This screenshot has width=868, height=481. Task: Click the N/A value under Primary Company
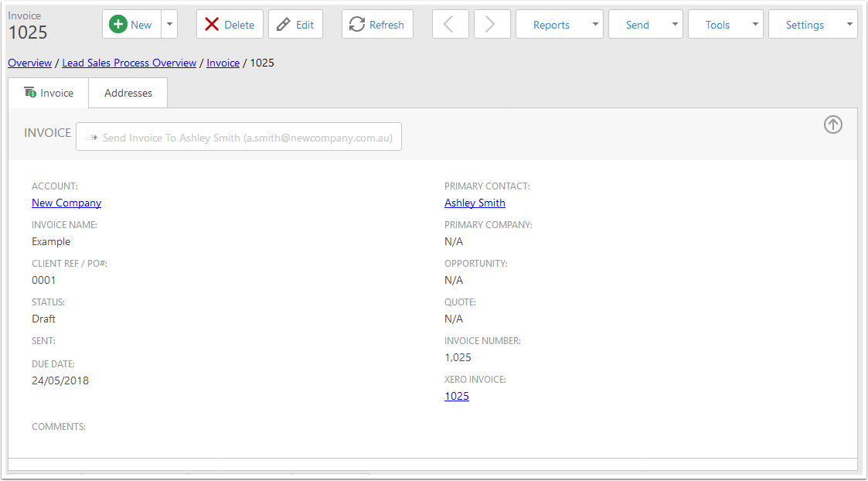point(454,241)
